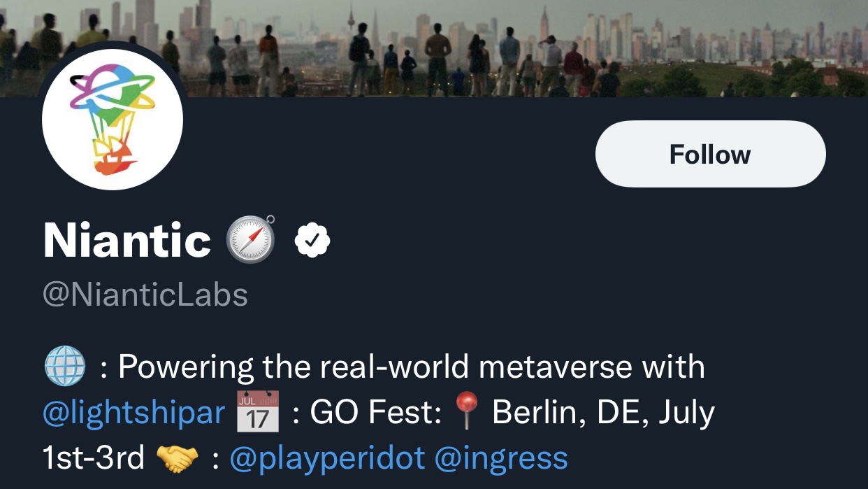Click the Niantic display name
868x489 pixels.
click(x=126, y=240)
